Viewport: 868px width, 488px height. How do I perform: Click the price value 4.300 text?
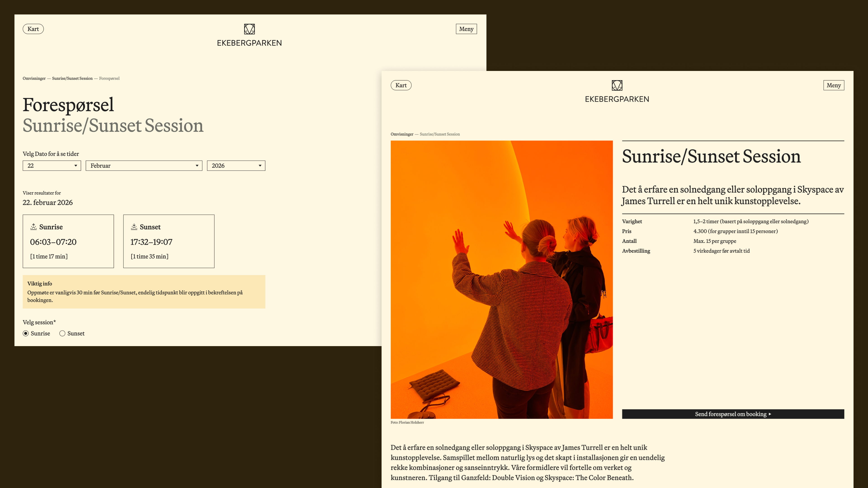(x=736, y=231)
